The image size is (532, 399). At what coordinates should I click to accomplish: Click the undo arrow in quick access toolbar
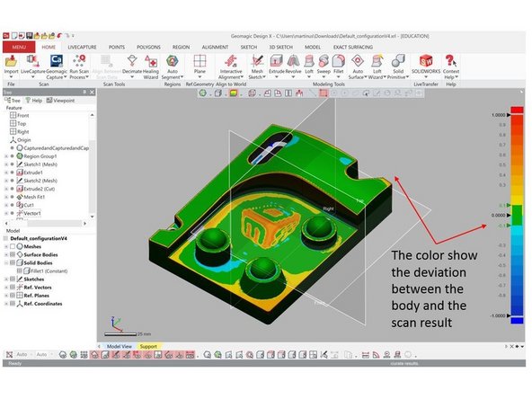pos(59,36)
